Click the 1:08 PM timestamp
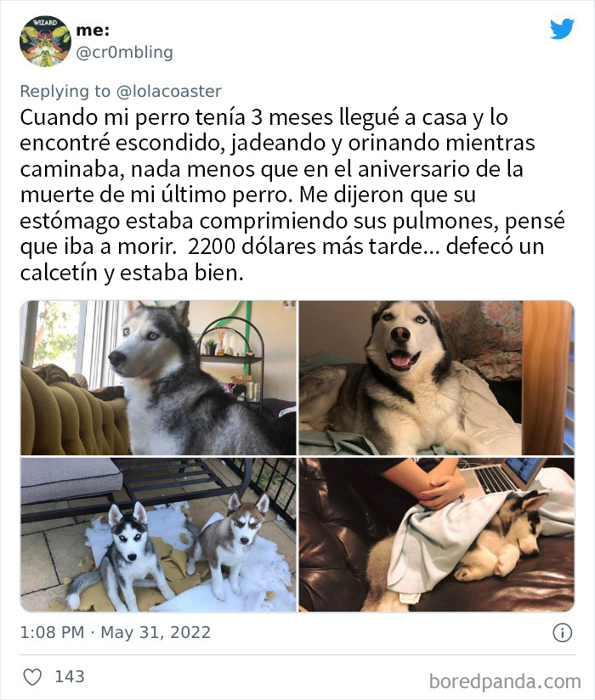 point(52,633)
